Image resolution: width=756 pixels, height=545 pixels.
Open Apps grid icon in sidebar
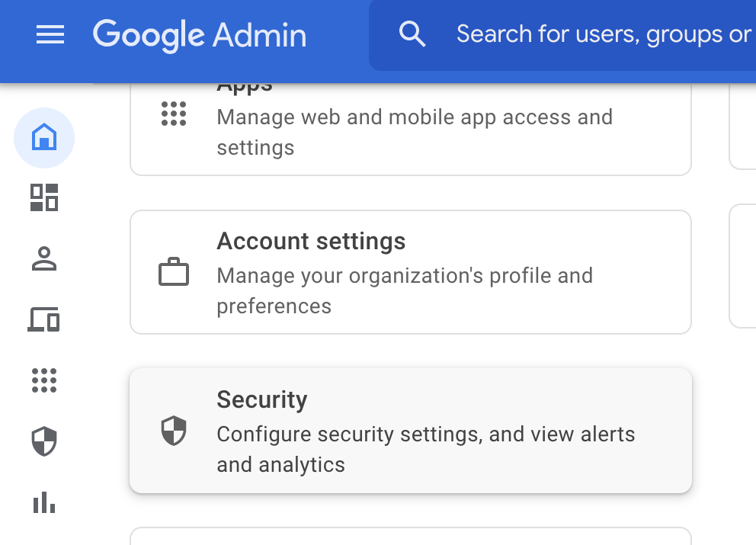click(44, 380)
